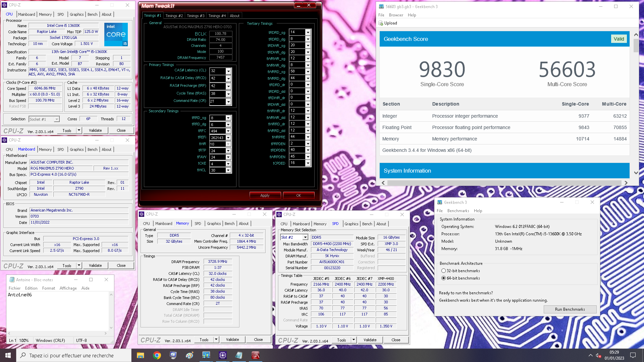The width and height of the screenshot is (644, 362).
Task: Open the Affichage menu in Notepad
Action: [x=68, y=288]
